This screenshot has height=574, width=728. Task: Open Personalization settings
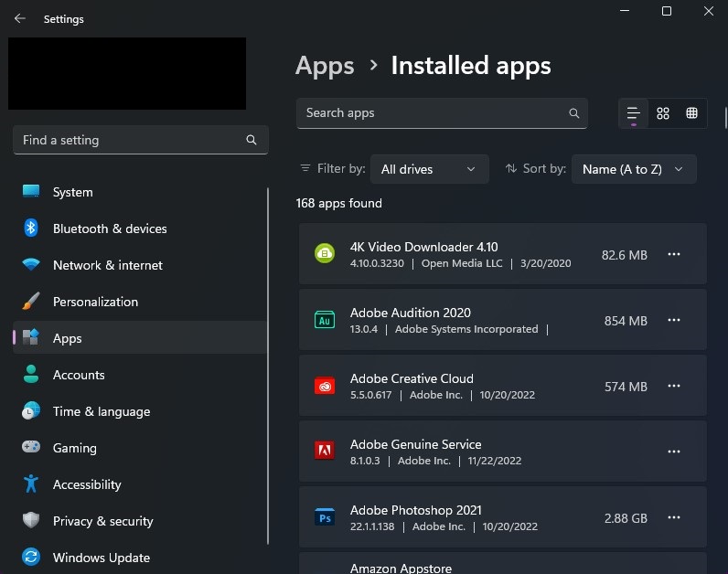point(139,302)
